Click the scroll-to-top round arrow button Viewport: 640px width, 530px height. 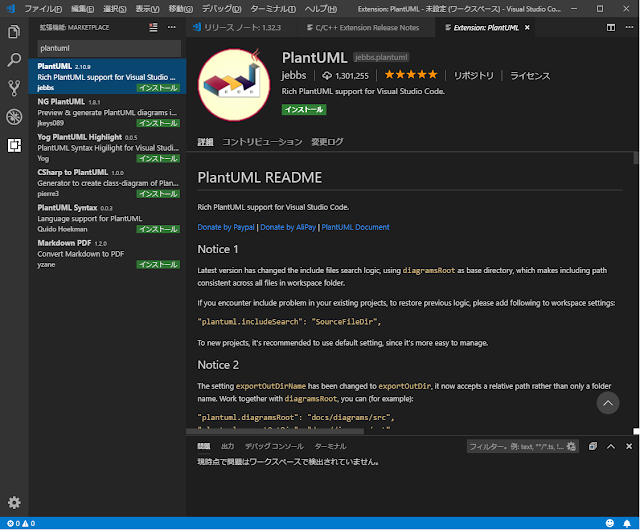608,403
